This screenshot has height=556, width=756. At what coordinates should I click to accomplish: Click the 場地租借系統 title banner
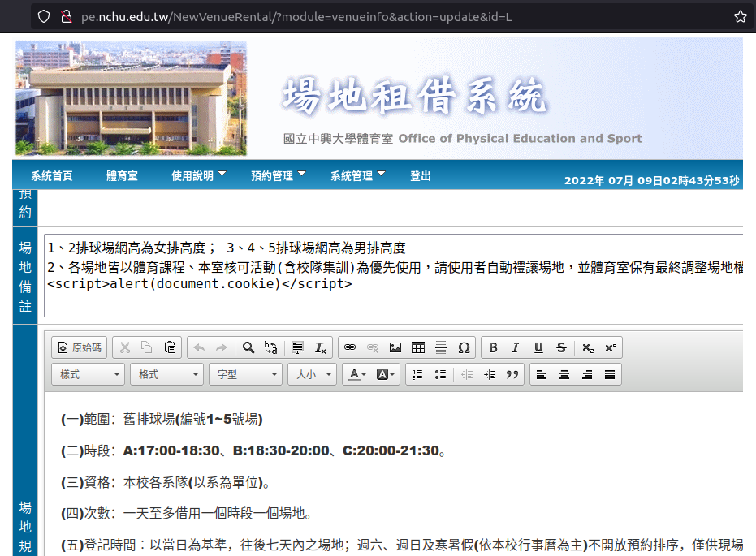point(415,96)
